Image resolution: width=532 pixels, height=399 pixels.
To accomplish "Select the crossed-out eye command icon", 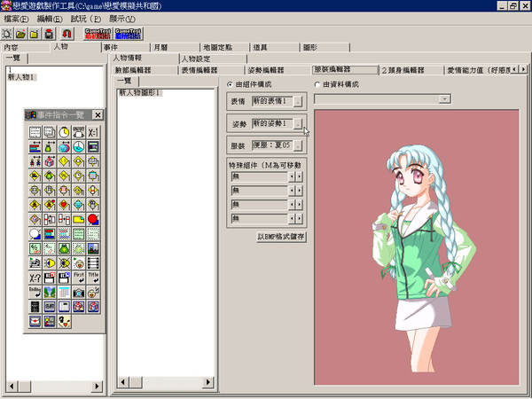I will tap(64, 263).
